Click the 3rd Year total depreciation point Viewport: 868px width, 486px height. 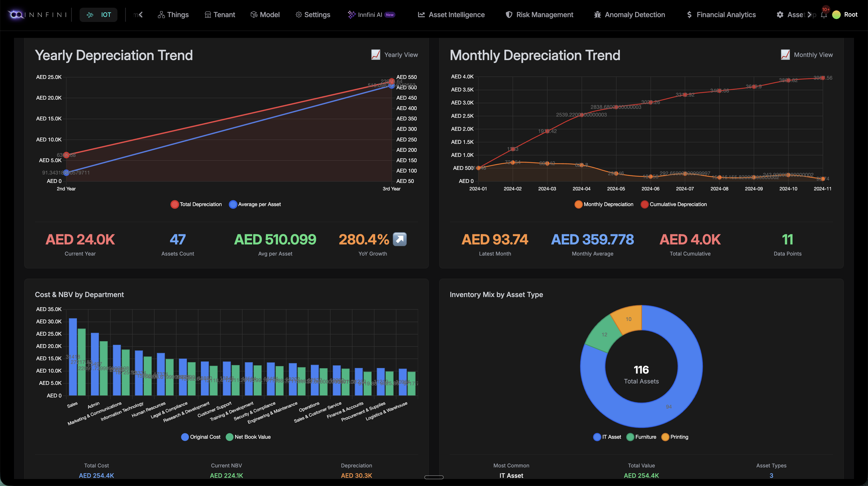click(391, 81)
